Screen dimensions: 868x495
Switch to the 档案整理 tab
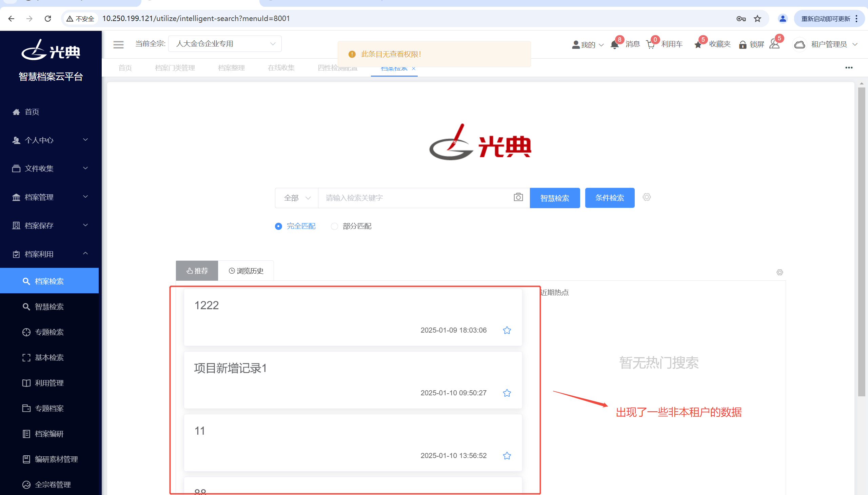click(231, 68)
